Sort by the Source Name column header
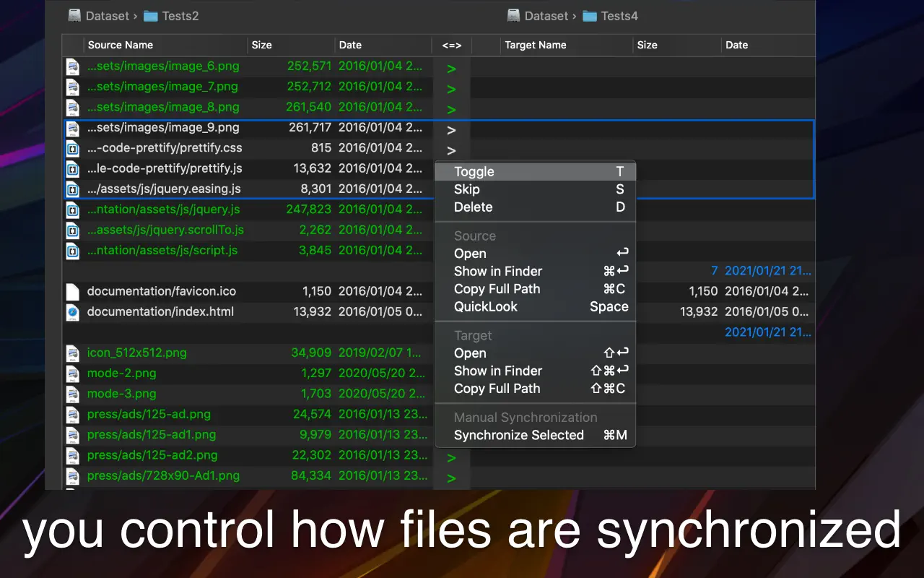 [x=121, y=45]
